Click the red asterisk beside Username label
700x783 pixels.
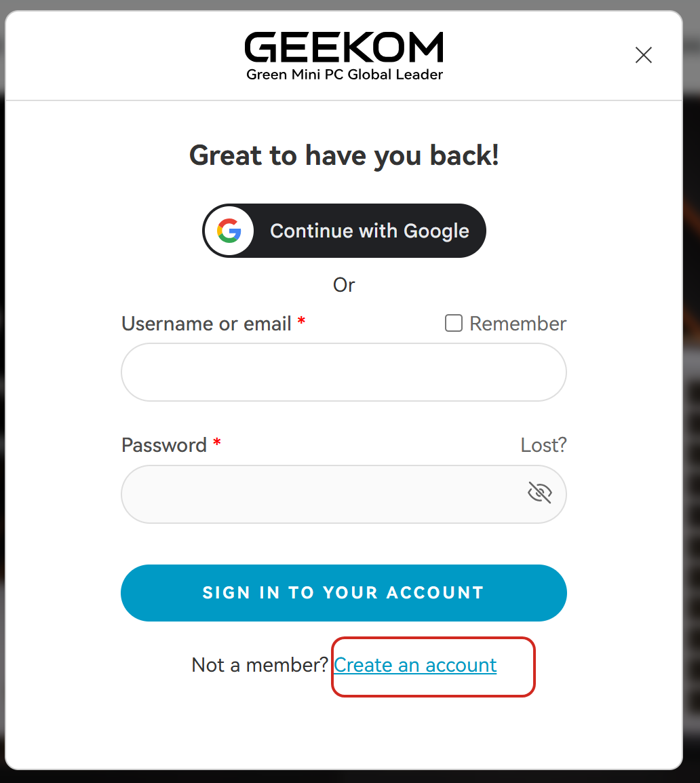coord(301,322)
